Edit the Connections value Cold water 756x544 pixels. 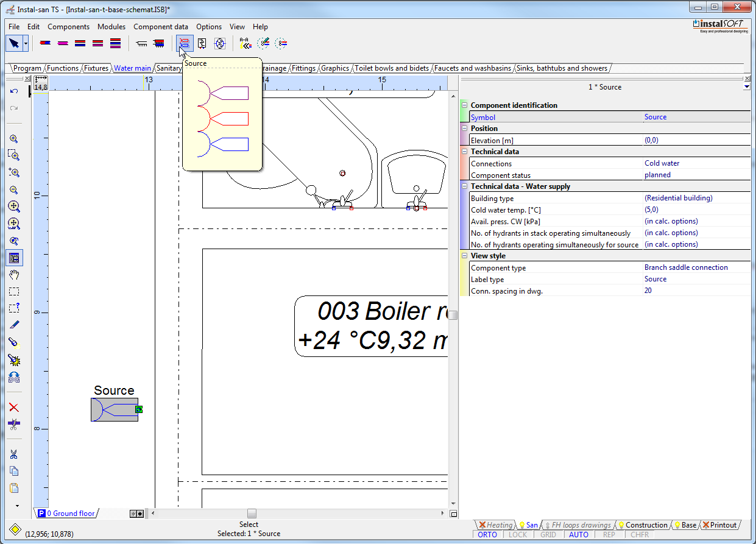696,163
